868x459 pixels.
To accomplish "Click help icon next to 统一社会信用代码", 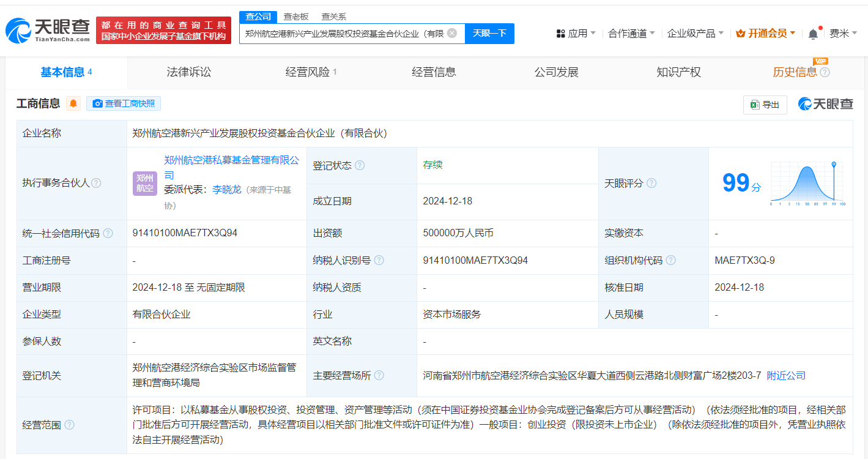I will point(108,233).
